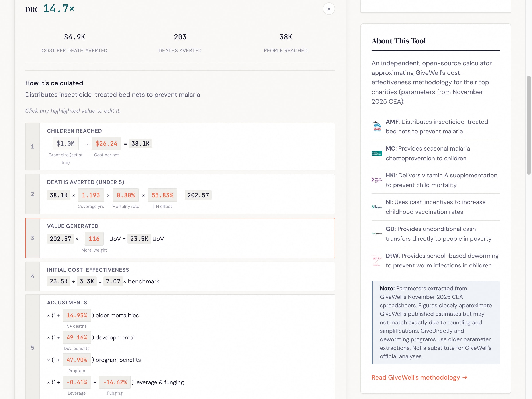This screenshot has width=532, height=399.
Task: Edit the 14.95% older mortalities adjustment
Action: point(77,315)
